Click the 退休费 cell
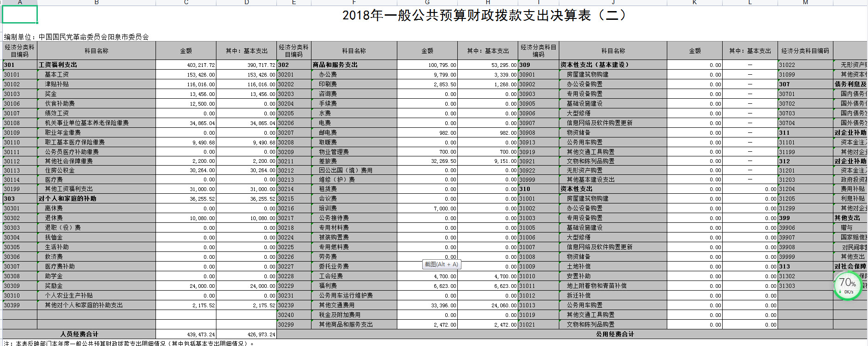Viewport: 868px width, 346px height. click(96, 218)
